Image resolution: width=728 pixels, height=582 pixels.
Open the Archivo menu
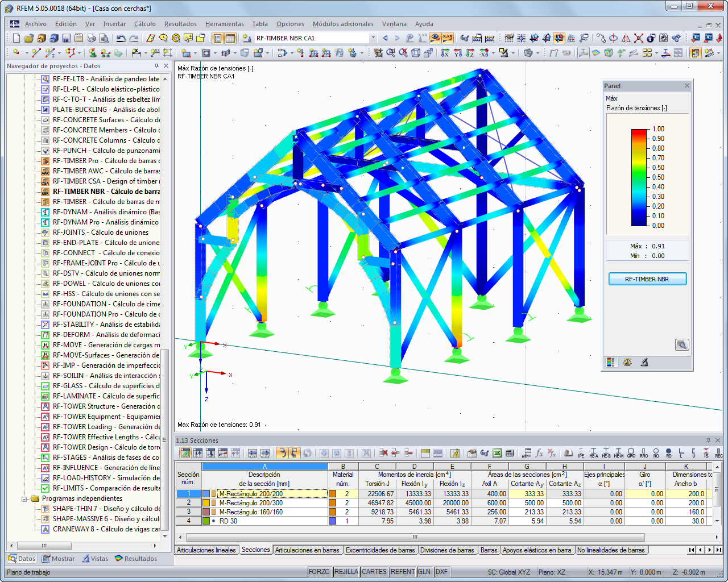coord(36,24)
